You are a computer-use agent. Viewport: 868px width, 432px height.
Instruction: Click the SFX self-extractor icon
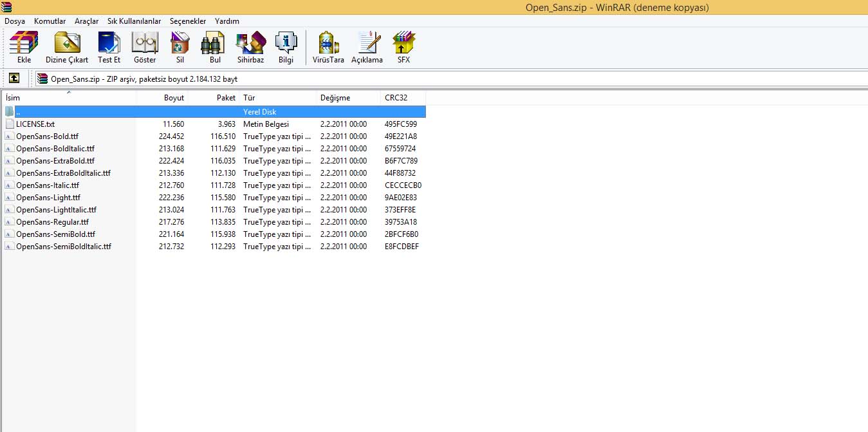coord(403,47)
